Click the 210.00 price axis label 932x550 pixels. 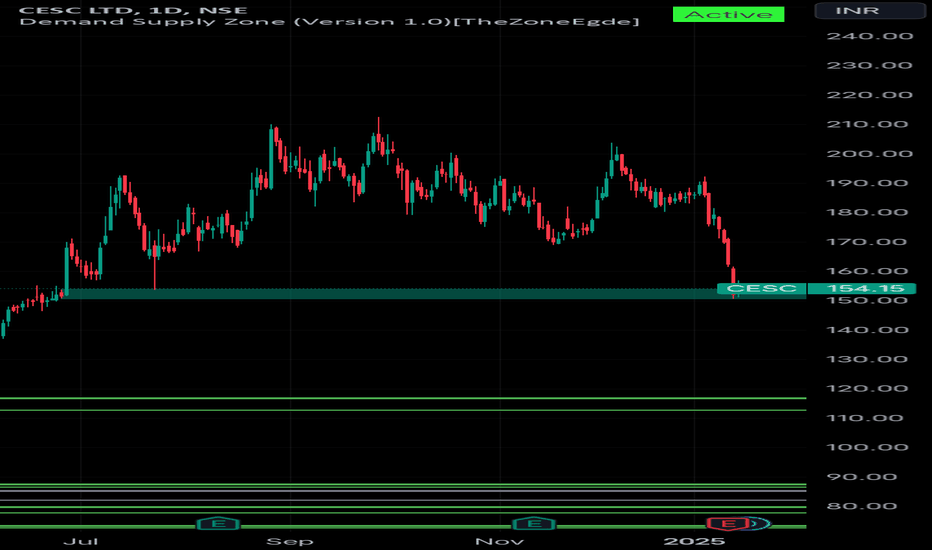click(x=868, y=124)
